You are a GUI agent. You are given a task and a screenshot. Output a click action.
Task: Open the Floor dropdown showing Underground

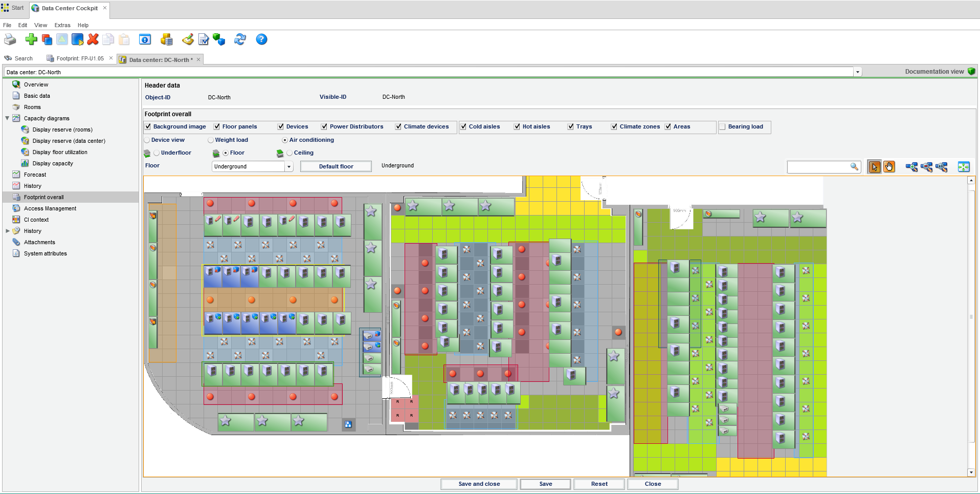pos(289,166)
